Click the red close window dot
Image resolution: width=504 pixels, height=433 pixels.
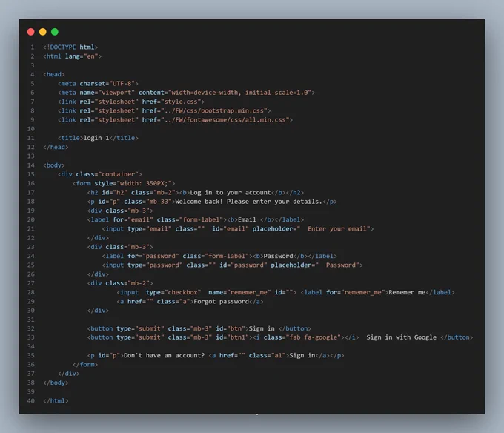31,31
